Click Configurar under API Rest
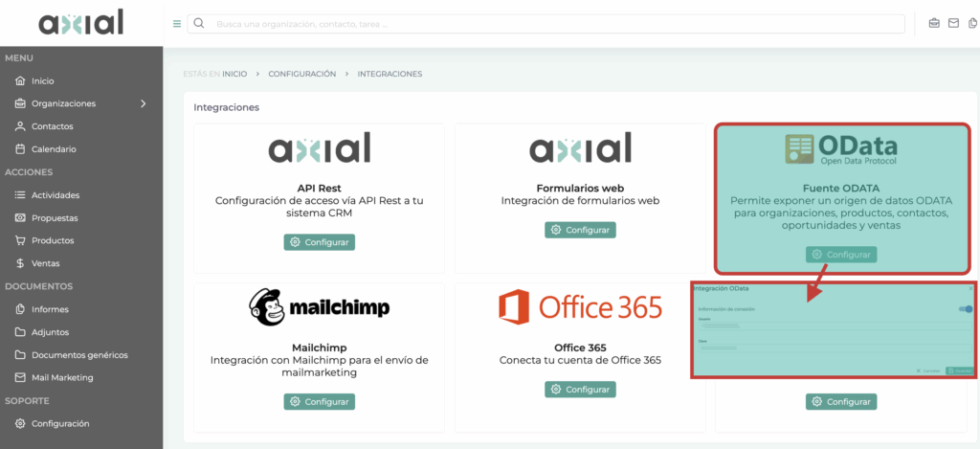Viewport: 980px width, 449px height. 319,242
